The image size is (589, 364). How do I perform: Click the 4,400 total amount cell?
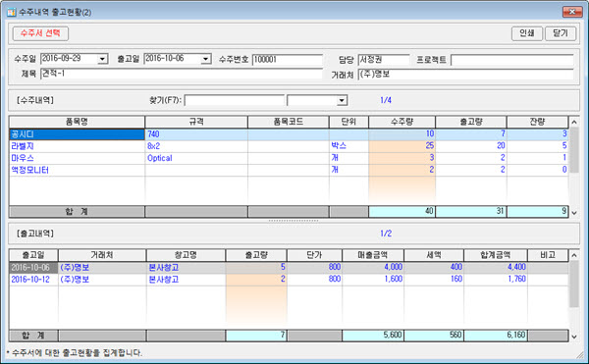pyautogui.click(x=496, y=268)
